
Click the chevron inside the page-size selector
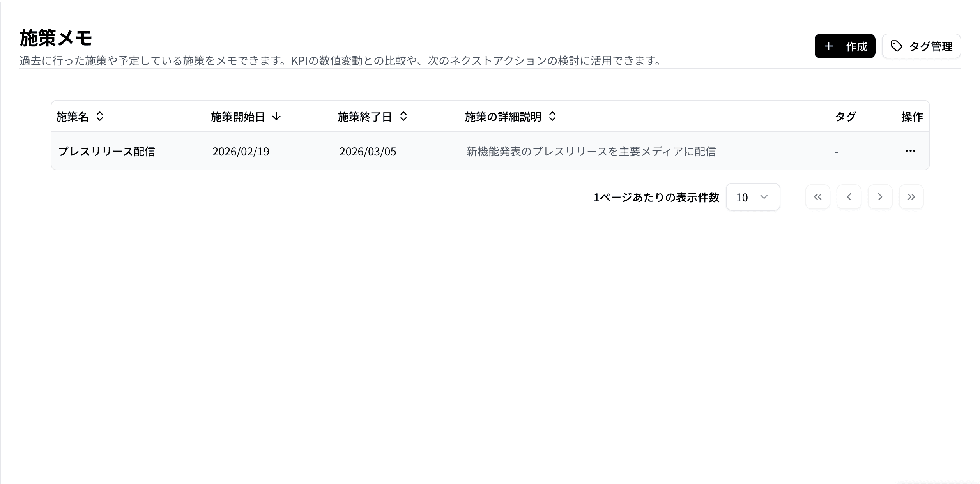764,197
